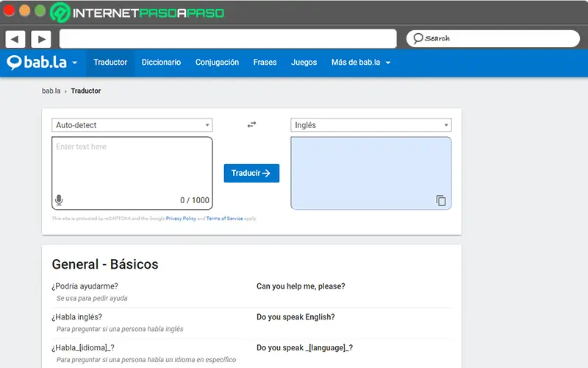Screen dimensions: 588x368
Task: Open the Inglés target language dropdown
Action: (371, 125)
